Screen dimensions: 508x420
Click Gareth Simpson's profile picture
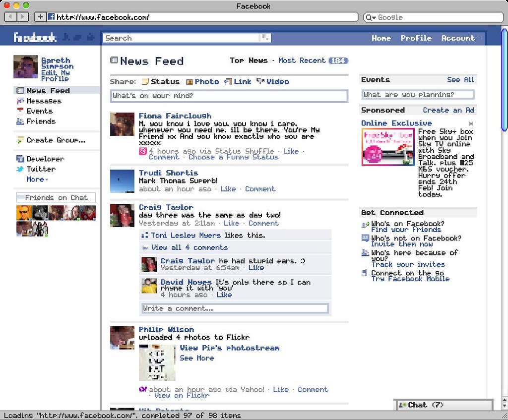tap(26, 67)
